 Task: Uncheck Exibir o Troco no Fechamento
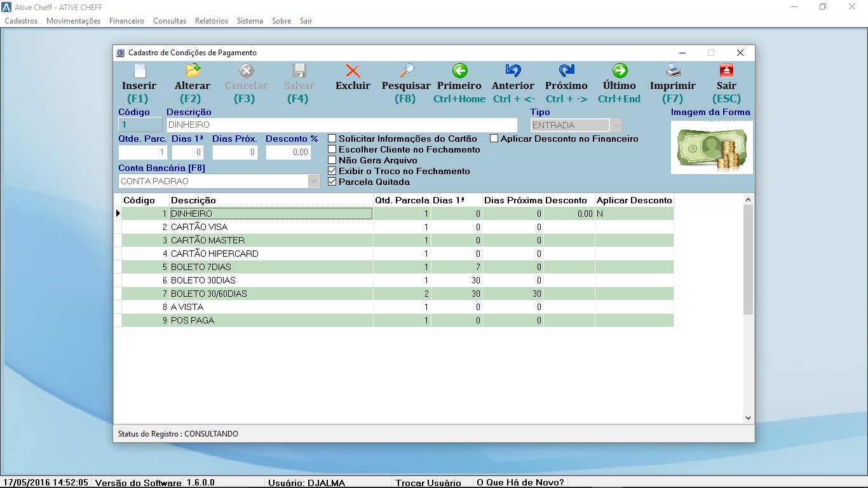[x=332, y=171]
